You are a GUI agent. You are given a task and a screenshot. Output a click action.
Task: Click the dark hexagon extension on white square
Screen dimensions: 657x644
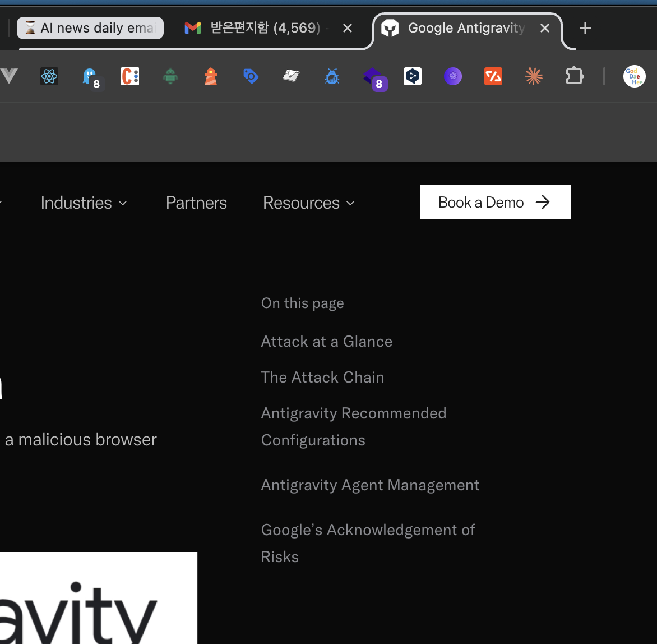413,76
